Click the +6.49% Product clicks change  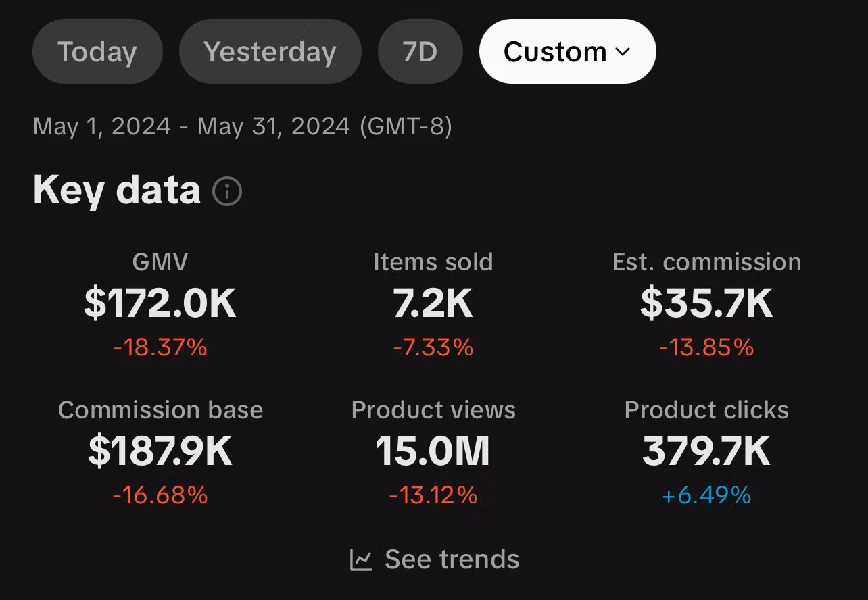[706, 496]
